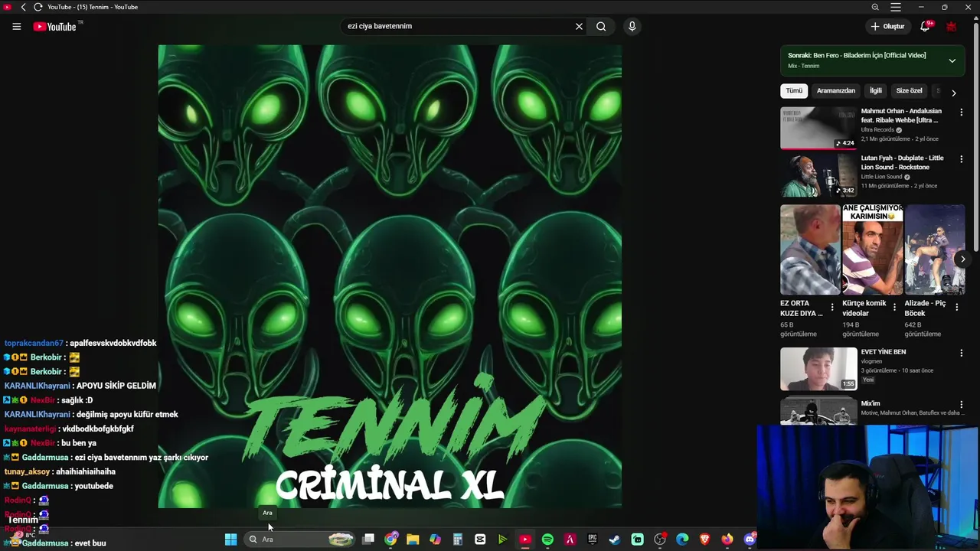Open Calculator from the taskbar
980x551 pixels.
click(x=458, y=540)
